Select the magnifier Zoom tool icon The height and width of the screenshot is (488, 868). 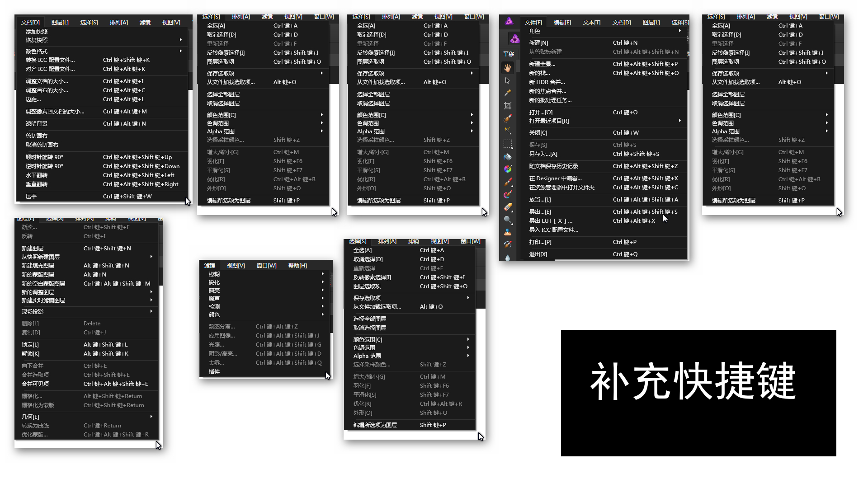(x=508, y=220)
